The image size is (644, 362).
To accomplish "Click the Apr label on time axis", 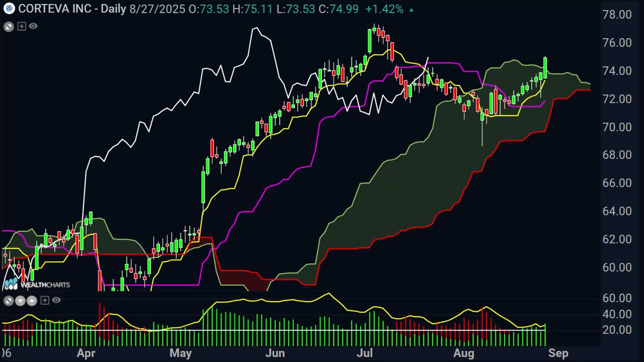I will 86,353.
